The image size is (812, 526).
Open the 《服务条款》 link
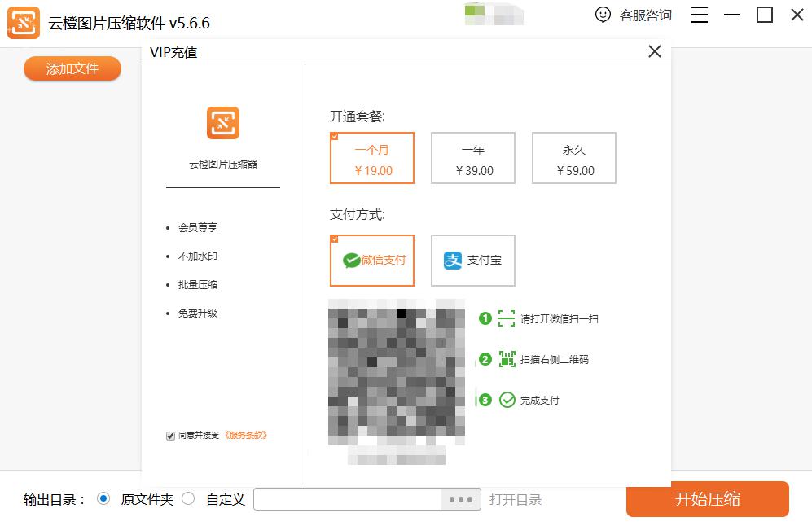(x=245, y=436)
